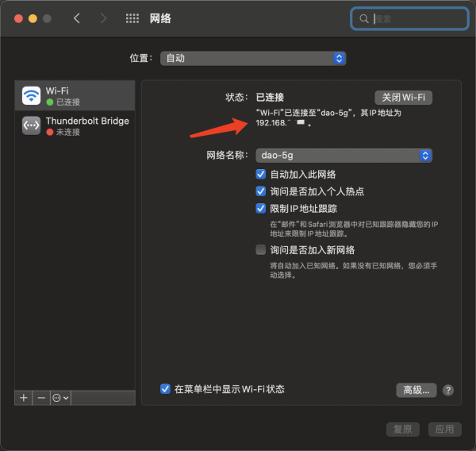Image resolution: width=476 pixels, height=451 pixels.
Task: Enable 询问是否加入新网络 checkbox
Action: (261, 250)
